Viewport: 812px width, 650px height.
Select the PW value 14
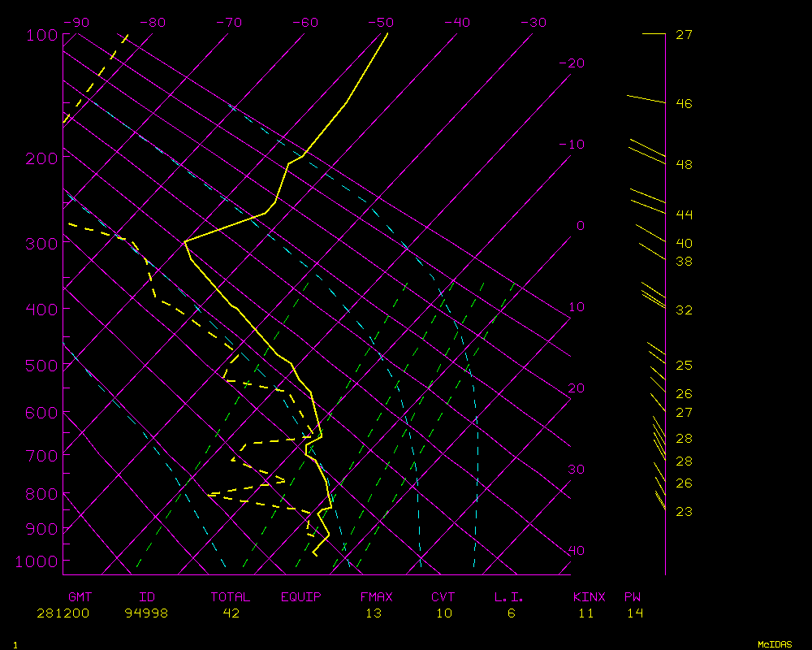pos(634,613)
